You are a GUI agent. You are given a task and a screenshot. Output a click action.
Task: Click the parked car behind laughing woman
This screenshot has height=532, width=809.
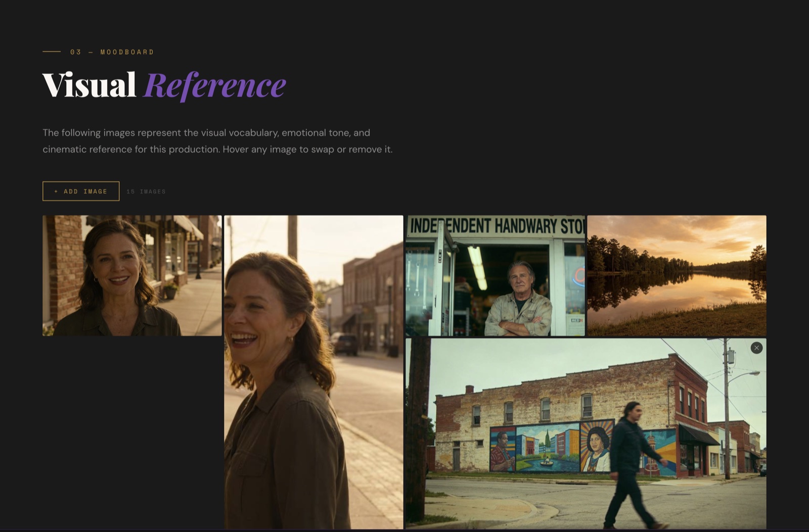coord(344,344)
